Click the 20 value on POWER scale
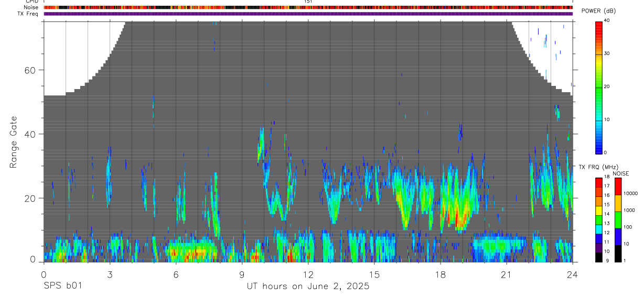The width and height of the screenshot is (644, 297). [606, 86]
